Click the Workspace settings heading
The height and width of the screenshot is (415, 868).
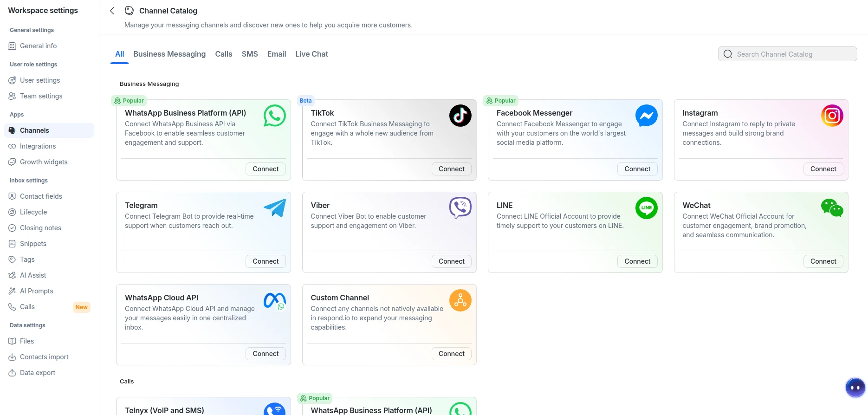tap(43, 10)
